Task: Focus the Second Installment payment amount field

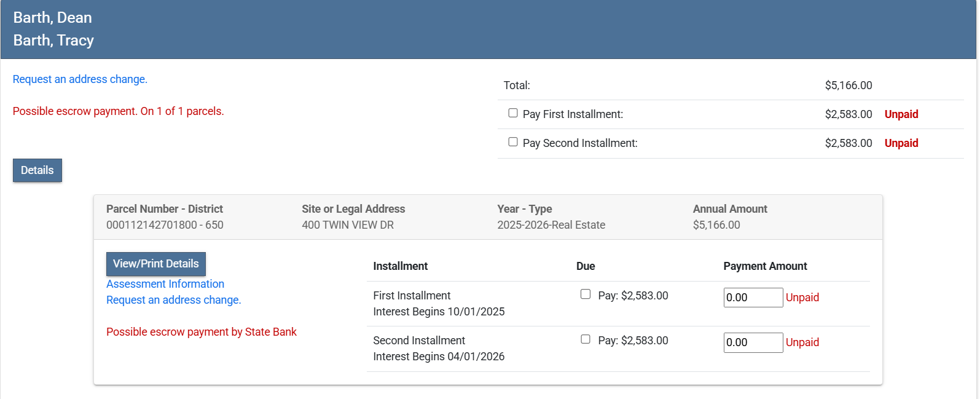Action: click(753, 342)
